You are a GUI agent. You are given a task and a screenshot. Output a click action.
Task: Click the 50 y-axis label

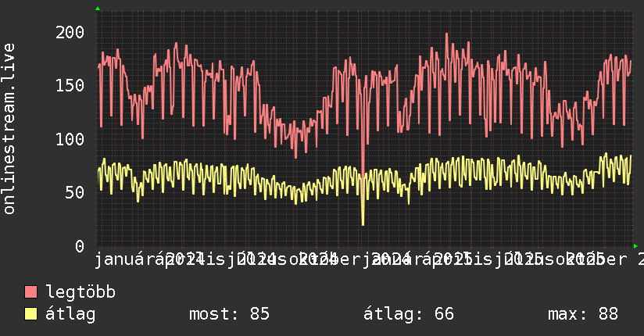(75, 193)
